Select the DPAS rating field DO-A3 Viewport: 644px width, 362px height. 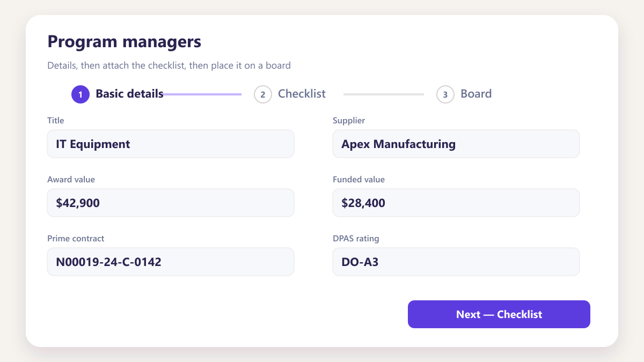(x=456, y=262)
